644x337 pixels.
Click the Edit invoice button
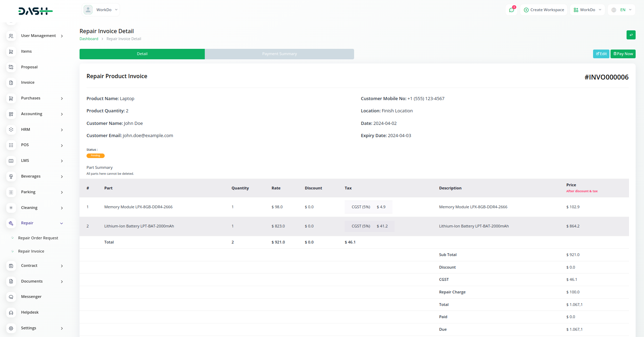(x=601, y=54)
